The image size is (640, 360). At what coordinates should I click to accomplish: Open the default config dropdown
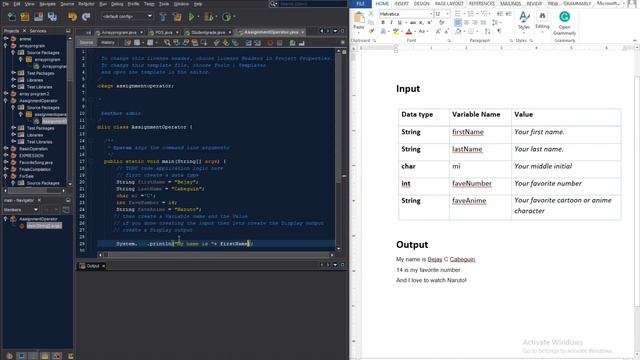pos(127,16)
